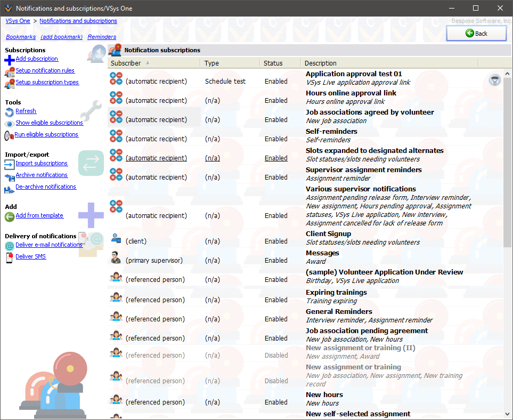Screen dimensions: 513x420
Task: Click the Deliver SMS phone icon
Action: [x=10, y=257]
